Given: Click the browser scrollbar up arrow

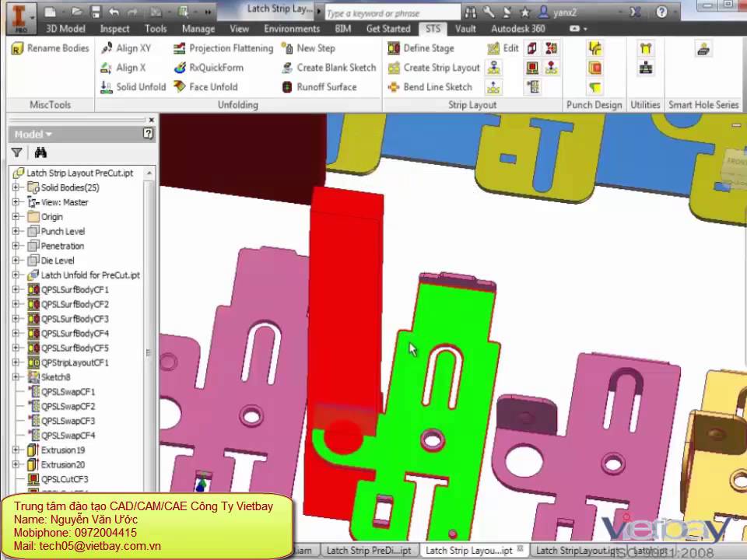Looking at the screenshot, I should coord(149,173).
